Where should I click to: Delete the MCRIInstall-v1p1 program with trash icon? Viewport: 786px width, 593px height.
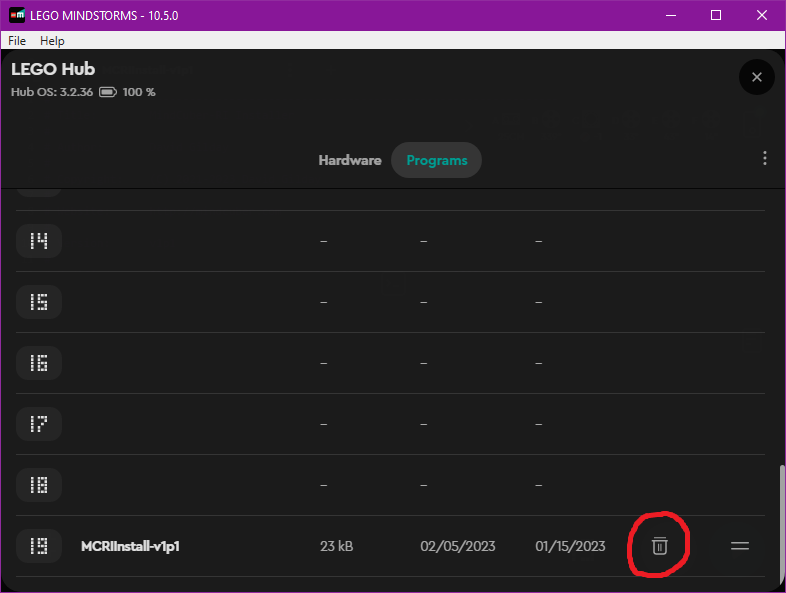click(x=659, y=545)
